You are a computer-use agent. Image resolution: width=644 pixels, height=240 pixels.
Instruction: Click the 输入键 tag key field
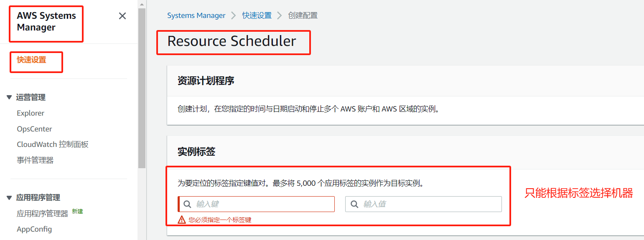(256, 204)
